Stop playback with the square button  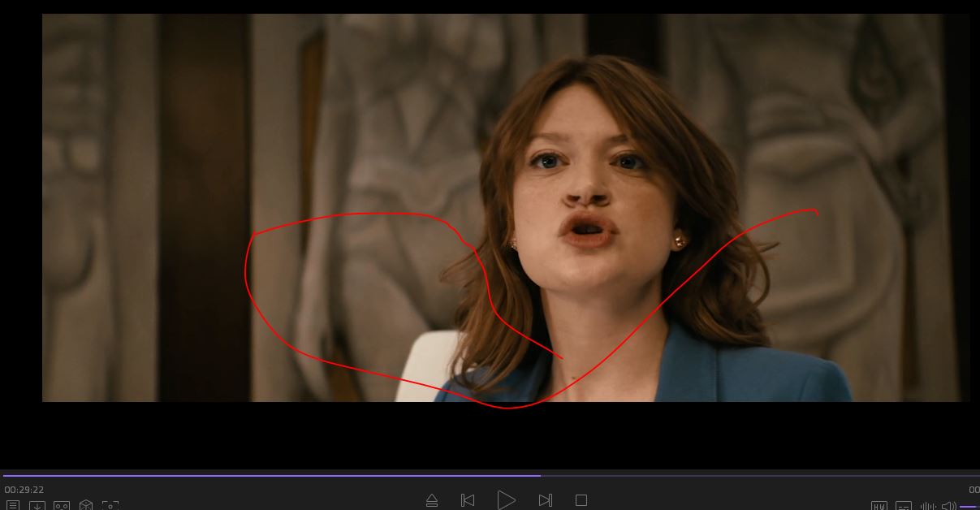(581, 500)
